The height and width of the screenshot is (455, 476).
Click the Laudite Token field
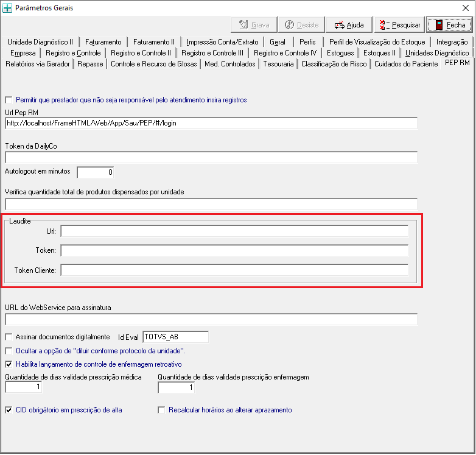point(234,250)
